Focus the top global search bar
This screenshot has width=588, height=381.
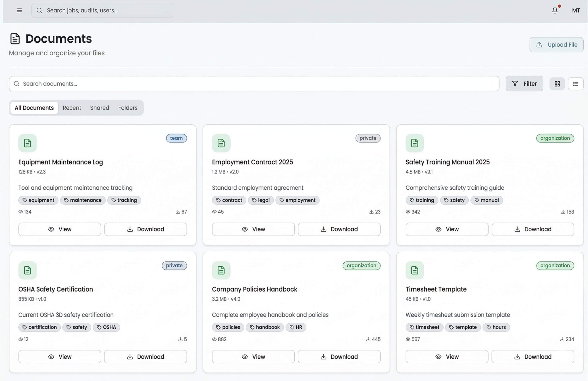tap(102, 10)
